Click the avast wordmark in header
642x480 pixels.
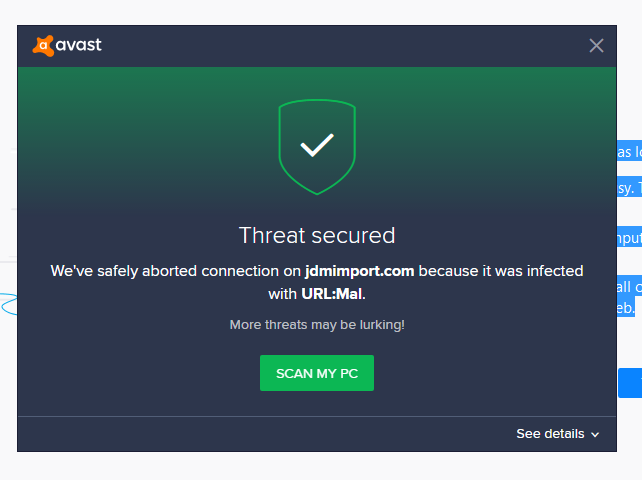[78, 45]
